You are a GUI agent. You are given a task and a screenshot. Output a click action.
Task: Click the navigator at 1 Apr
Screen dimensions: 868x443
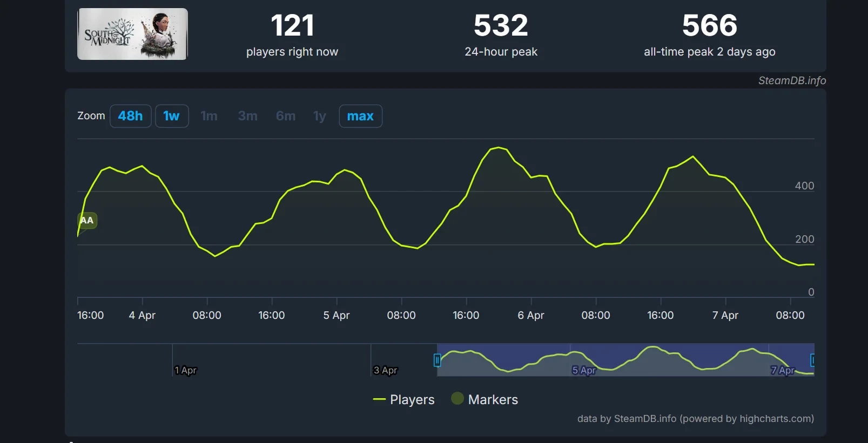pos(185,370)
